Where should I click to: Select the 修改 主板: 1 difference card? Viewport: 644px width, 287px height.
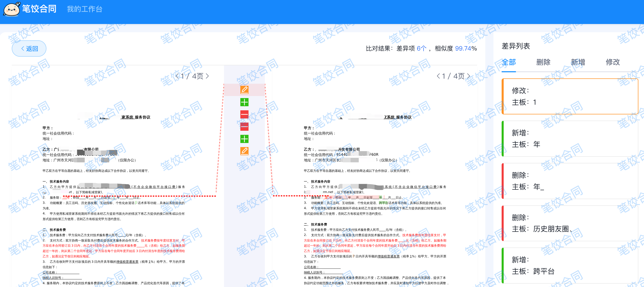(569, 97)
